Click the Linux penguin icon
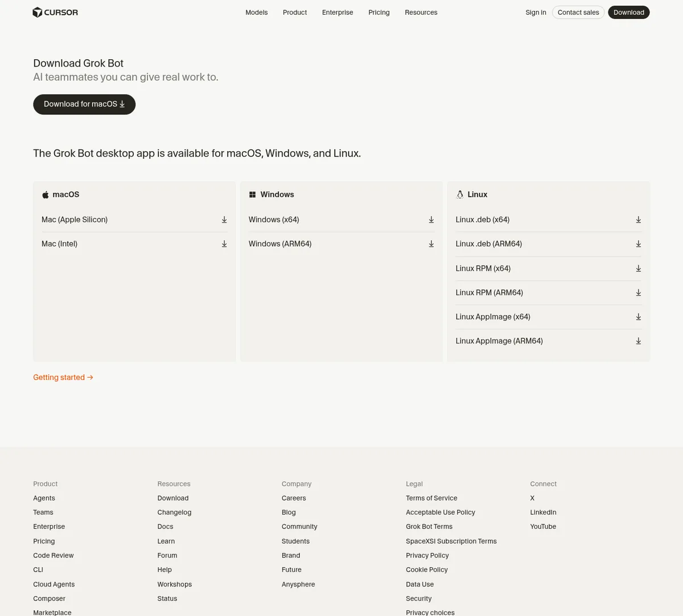Screen dimensions: 683x616 coord(460,195)
